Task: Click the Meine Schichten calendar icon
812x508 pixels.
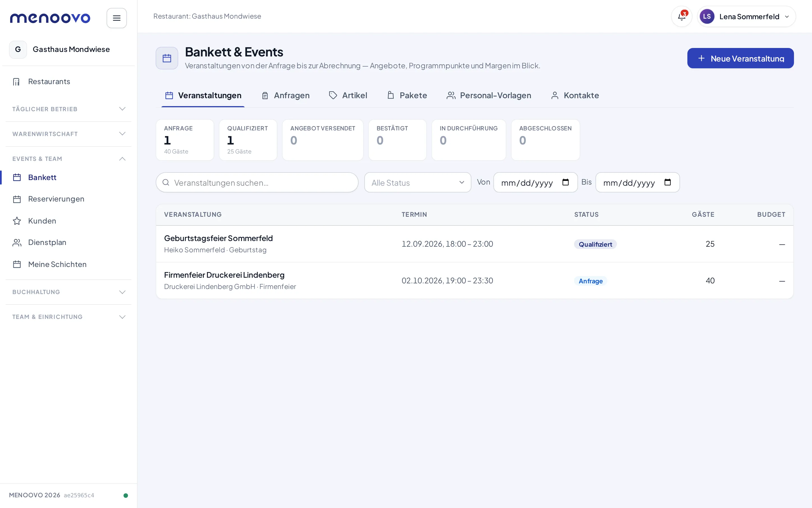Action: coord(17,264)
